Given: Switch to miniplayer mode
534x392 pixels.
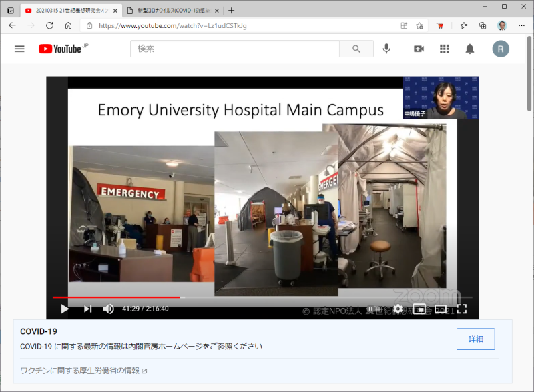Looking at the screenshot, I should coord(419,309).
